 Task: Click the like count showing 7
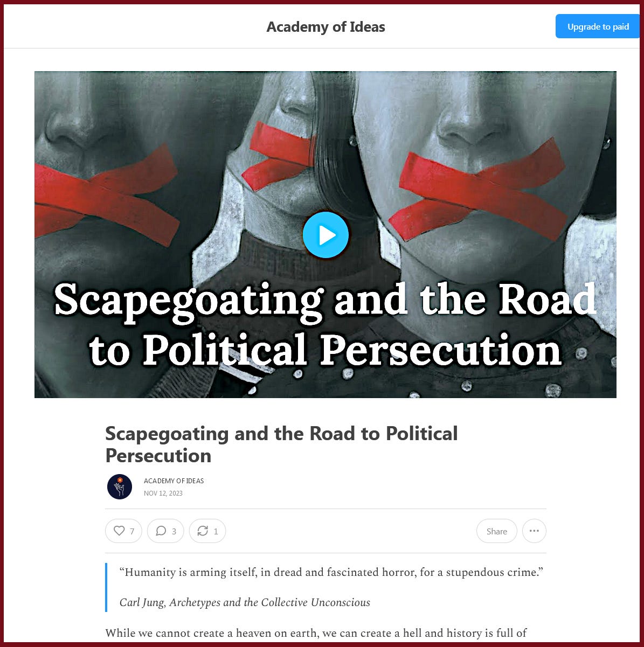click(132, 531)
